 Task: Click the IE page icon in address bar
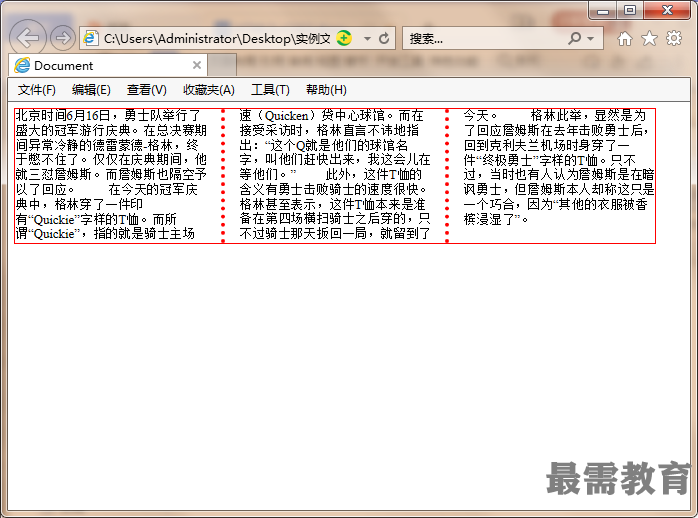[91, 39]
